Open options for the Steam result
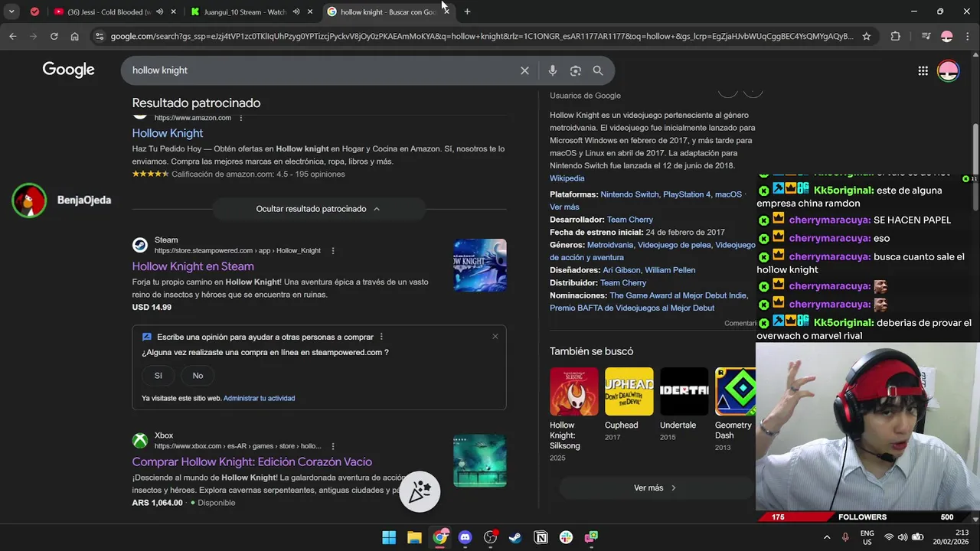 click(332, 251)
